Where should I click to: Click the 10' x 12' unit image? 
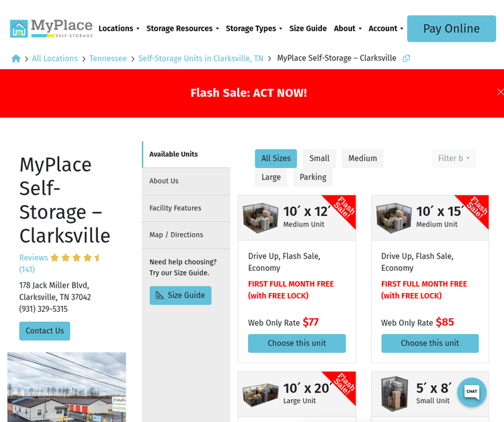point(260,218)
